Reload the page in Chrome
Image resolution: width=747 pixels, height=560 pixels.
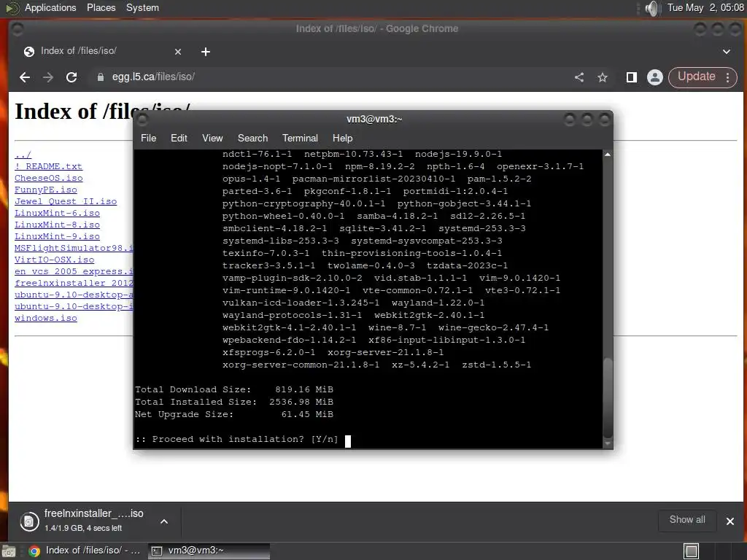pos(71,77)
